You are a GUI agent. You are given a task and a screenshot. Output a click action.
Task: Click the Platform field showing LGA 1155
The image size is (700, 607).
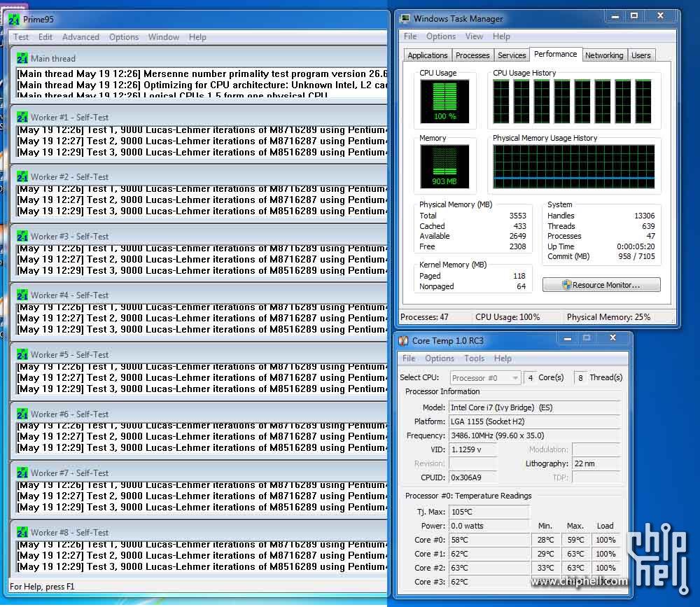pyautogui.click(x=534, y=421)
